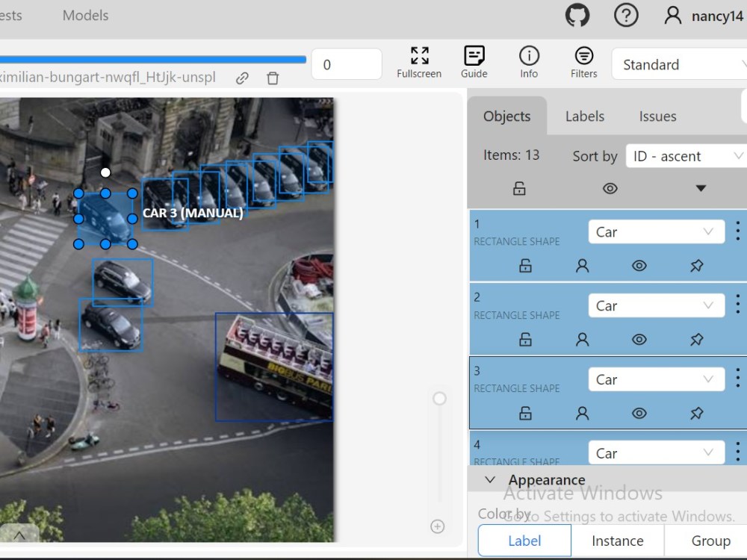The image size is (747, 560).
Task: Hide all objects with header eye icon
Action: tap(610, 189)
